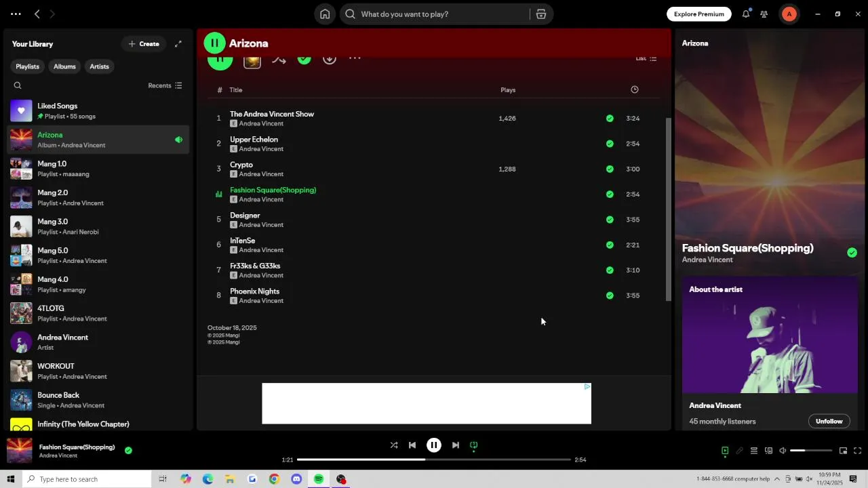Open the Bounce Back single
This screenshot has height=488, width=868.
point(99,400)
